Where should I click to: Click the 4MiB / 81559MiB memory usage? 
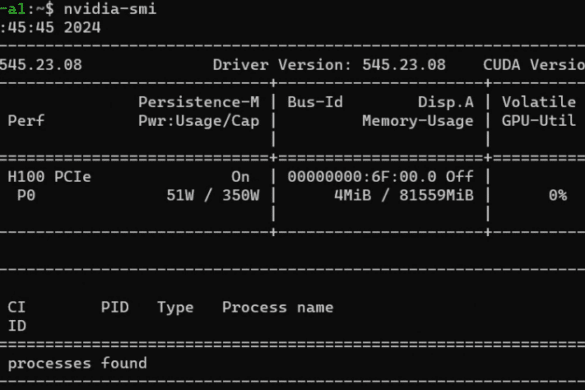(404, 195)
